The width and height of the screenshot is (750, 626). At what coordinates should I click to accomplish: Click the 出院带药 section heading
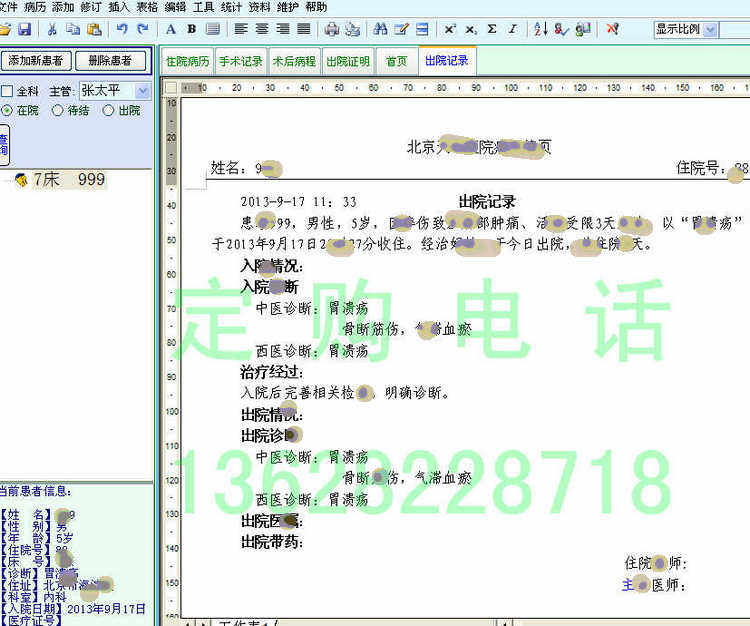[272, 542]
